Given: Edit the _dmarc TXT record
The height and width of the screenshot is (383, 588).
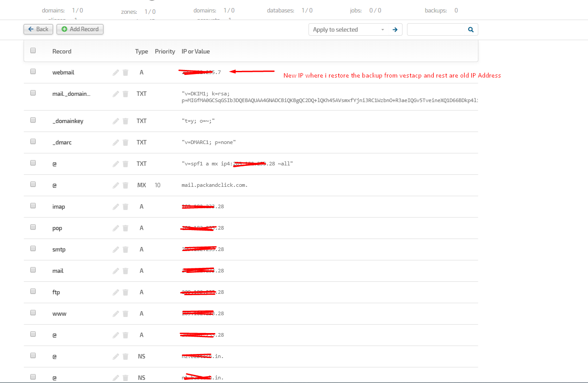Looking at the screenshot, I should pyautogui.click(x=115, y=142).
